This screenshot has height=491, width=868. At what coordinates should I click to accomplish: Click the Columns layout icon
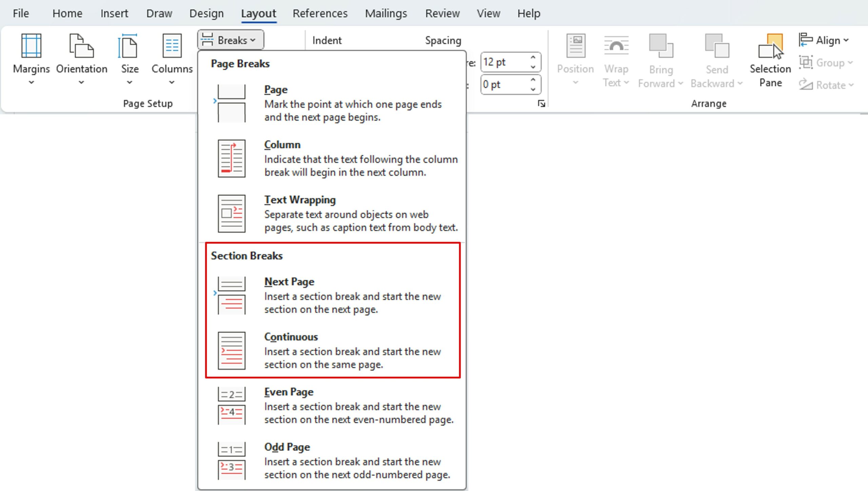(x=172, y=46)
